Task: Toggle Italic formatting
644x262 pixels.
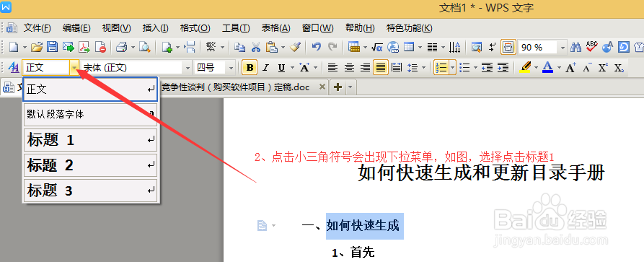Action: (x=265, y=67)
